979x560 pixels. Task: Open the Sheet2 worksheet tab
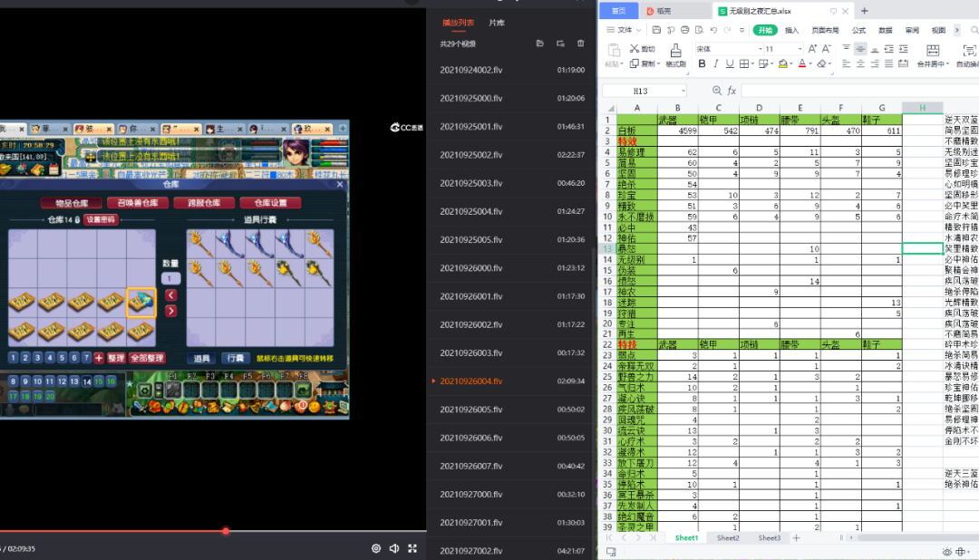coord(728,538)
